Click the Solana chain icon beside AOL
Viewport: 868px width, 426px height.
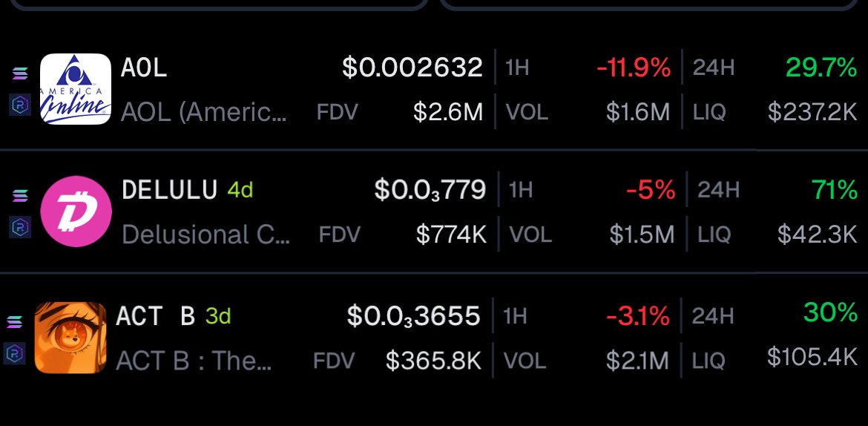[20, 73]
